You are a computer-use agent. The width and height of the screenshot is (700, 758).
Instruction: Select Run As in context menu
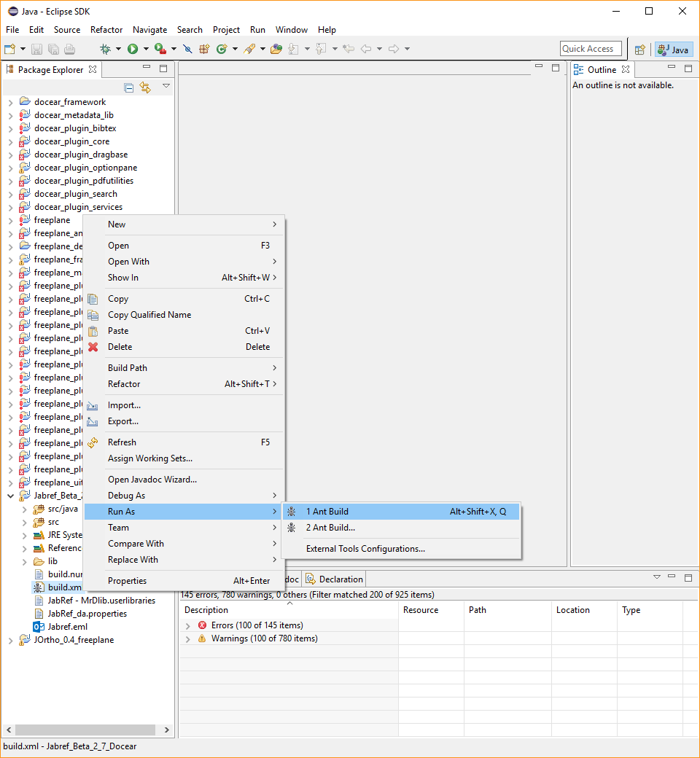[184, 512]
